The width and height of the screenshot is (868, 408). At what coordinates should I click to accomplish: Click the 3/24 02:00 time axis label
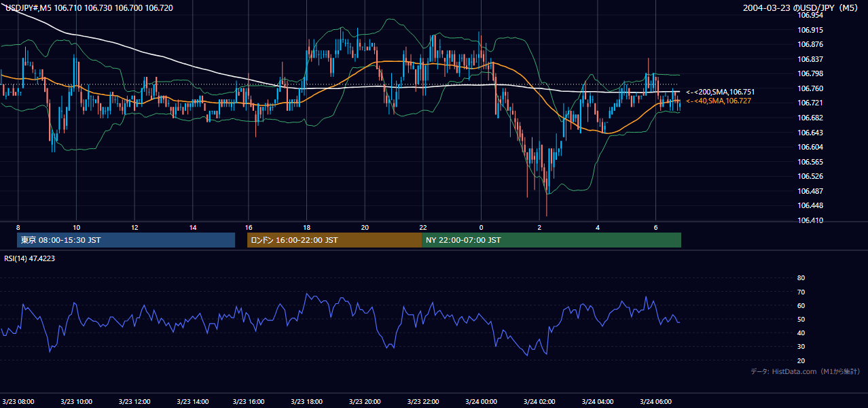coord(539,401)
